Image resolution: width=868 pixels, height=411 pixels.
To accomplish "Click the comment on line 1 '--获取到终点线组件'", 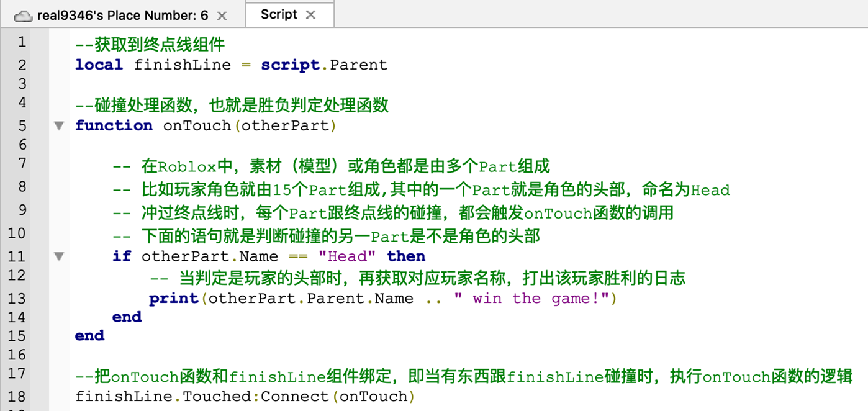I will tap(150, 45).
